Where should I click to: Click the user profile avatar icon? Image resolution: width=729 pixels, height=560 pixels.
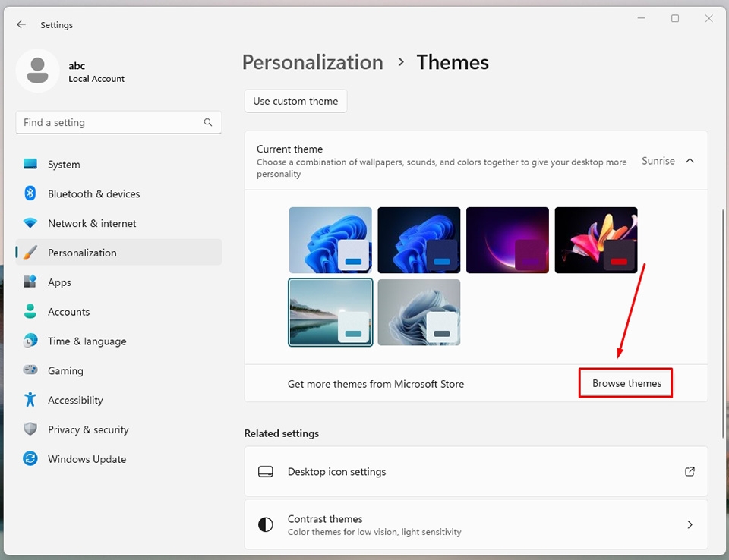(38, 71)
